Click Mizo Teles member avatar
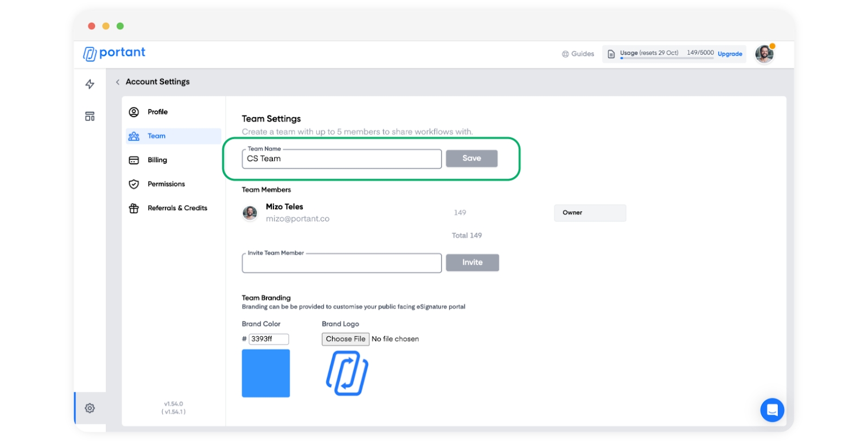The height and width of the screenshot is (444, 868). tap(250, 213)
